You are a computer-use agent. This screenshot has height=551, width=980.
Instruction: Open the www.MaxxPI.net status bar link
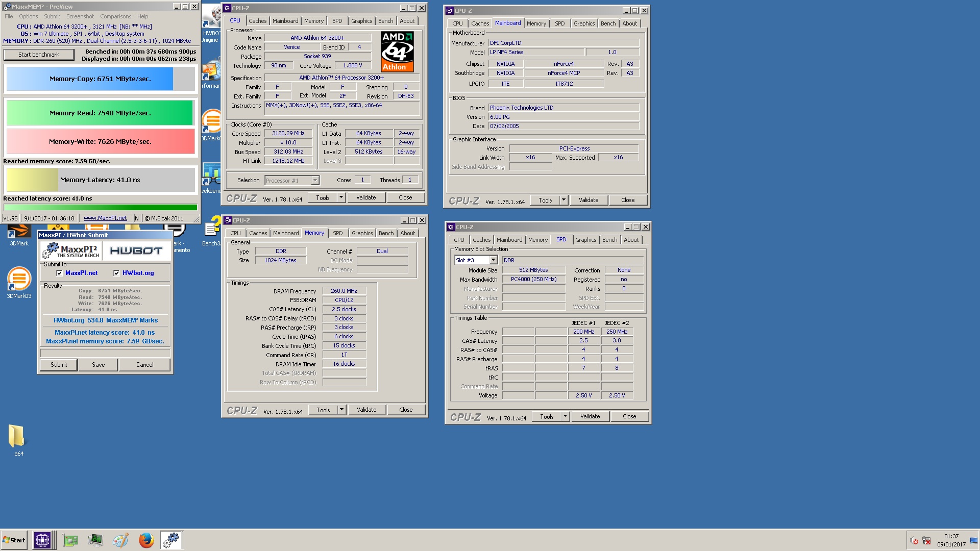point(105,218)
